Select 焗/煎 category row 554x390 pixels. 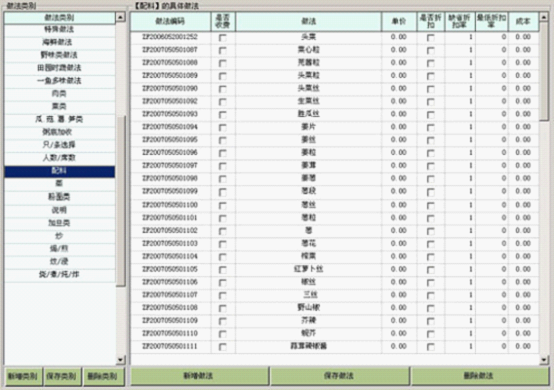pyautogui.click(x=59, y=249)
